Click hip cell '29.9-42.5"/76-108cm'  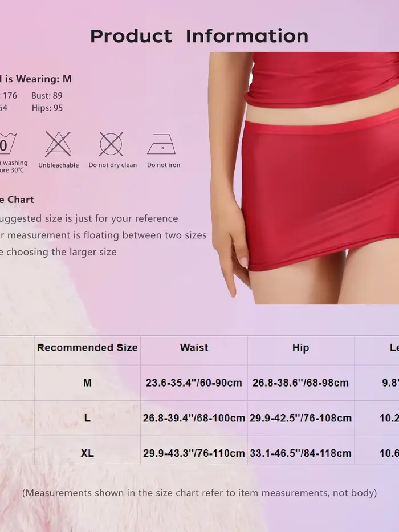pyautogui.click(x=300, y=418)
